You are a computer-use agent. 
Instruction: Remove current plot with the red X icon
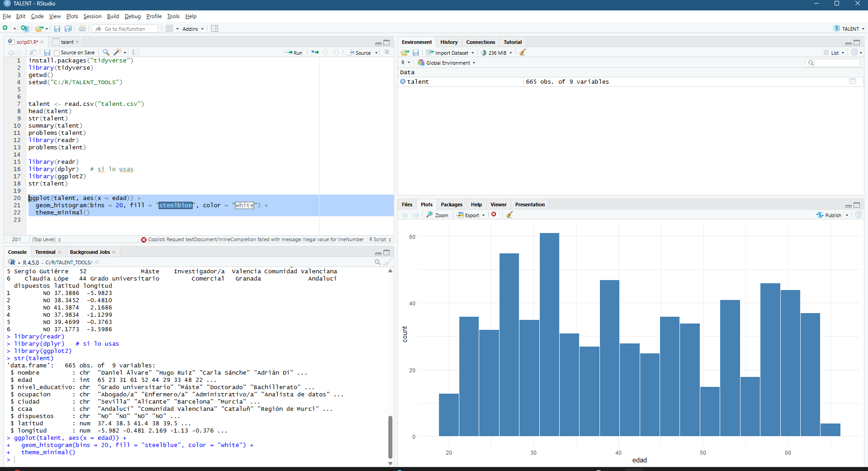tap(494, 215)
